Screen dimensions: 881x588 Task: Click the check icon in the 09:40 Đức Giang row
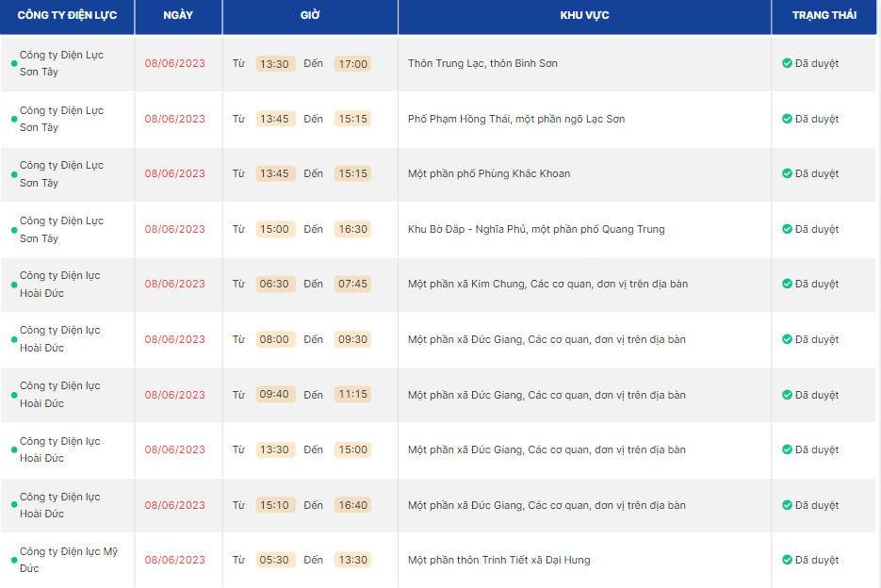pos(787,395)
